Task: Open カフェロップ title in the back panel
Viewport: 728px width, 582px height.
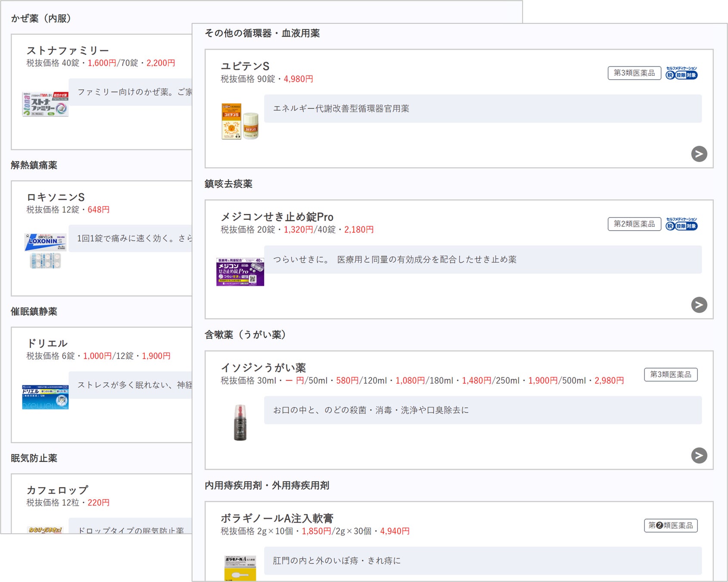Action: [x=57, y=490]
